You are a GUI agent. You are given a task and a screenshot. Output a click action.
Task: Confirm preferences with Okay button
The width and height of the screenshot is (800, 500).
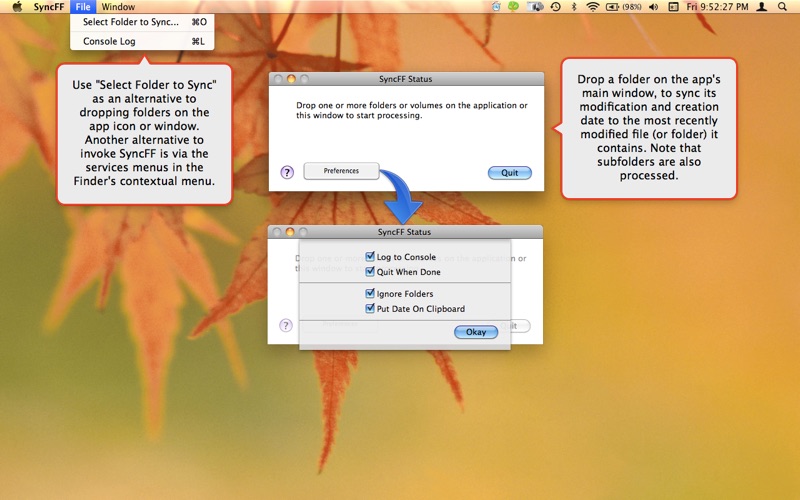coord(476,332)
